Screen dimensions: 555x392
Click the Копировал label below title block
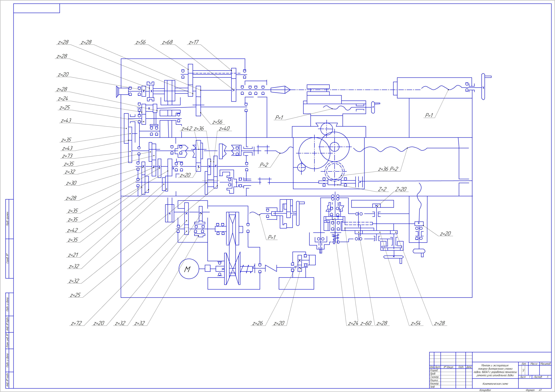pos(485,390)
